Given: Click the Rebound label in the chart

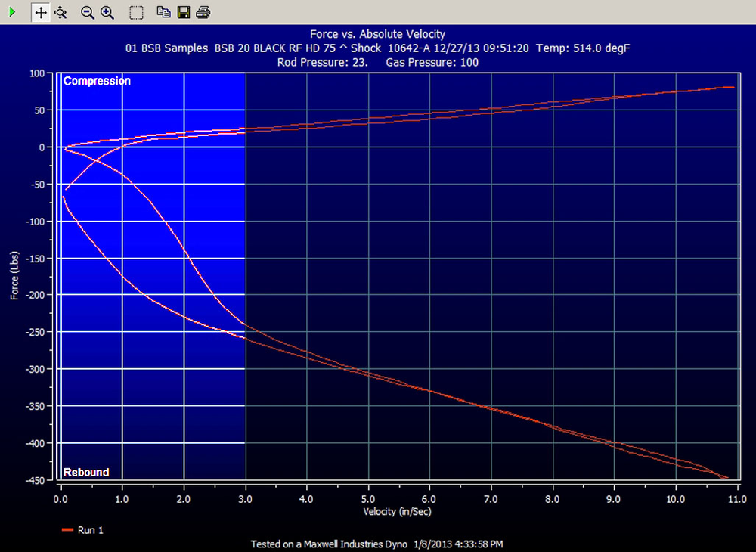Looking at the screenshot, I should [86, 473].
